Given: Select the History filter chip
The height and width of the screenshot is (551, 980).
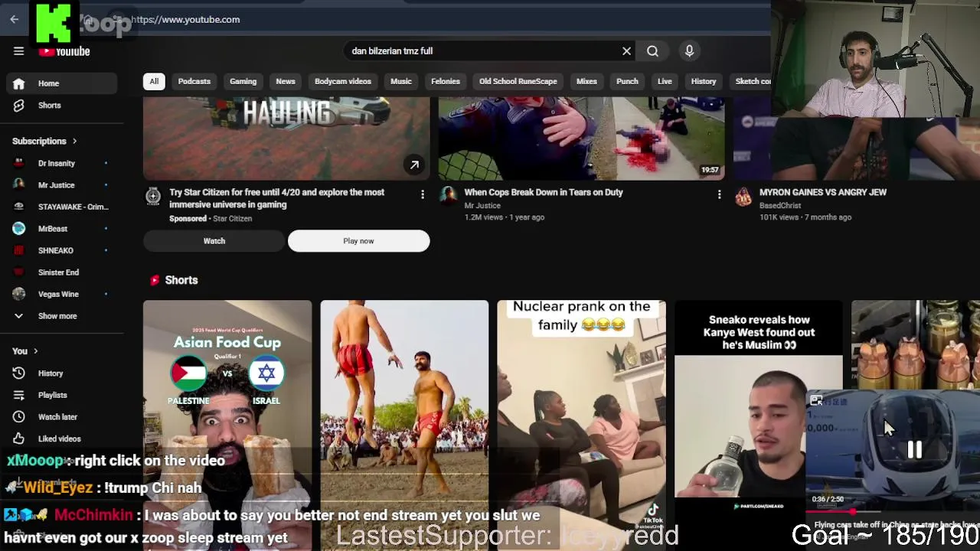Looking at the screenshot, I should click(703, 81).
